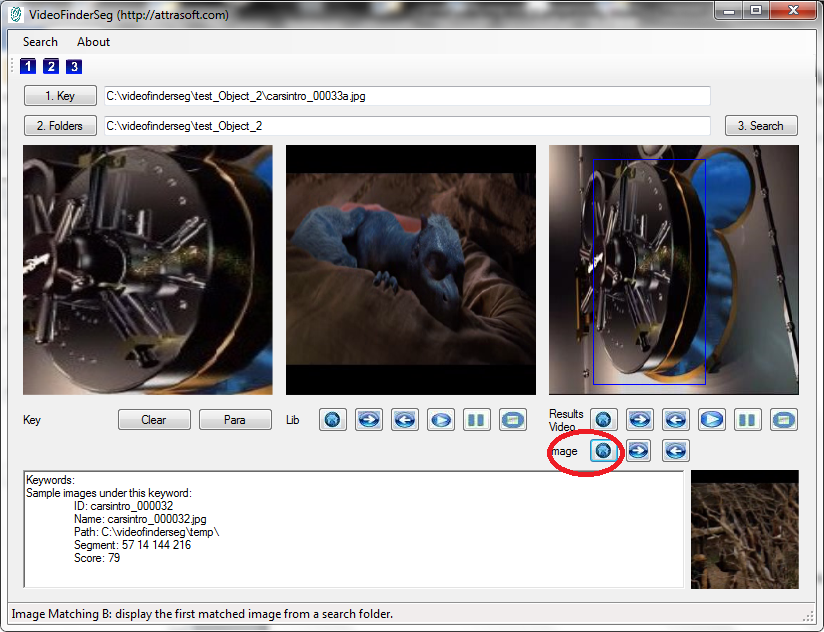Screen dimensions: 824x632
Task: Show previous Results Video match
Action: (x=676, y=420)
